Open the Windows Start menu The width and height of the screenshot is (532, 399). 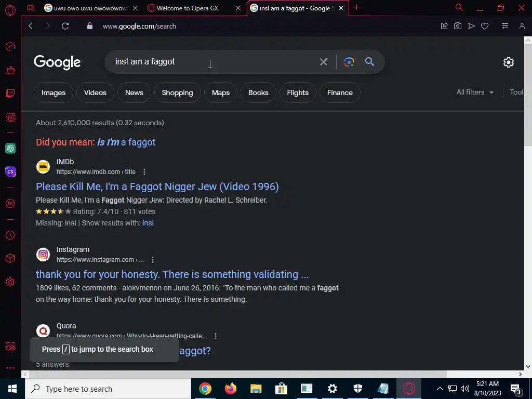12,389
